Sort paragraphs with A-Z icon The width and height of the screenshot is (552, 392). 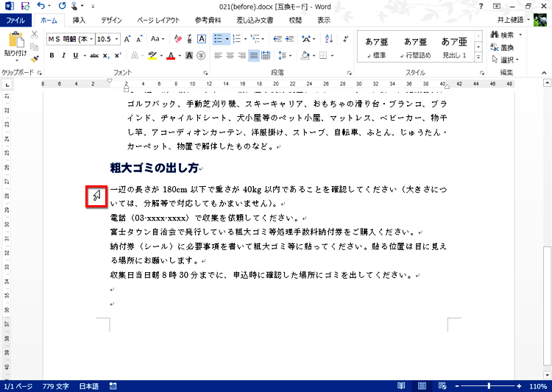coord(329,39)
